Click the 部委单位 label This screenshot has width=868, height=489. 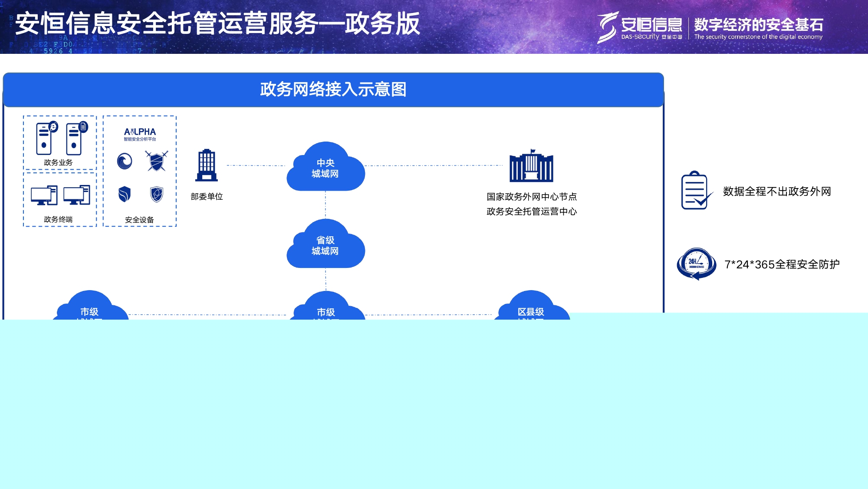click(207, 196)
